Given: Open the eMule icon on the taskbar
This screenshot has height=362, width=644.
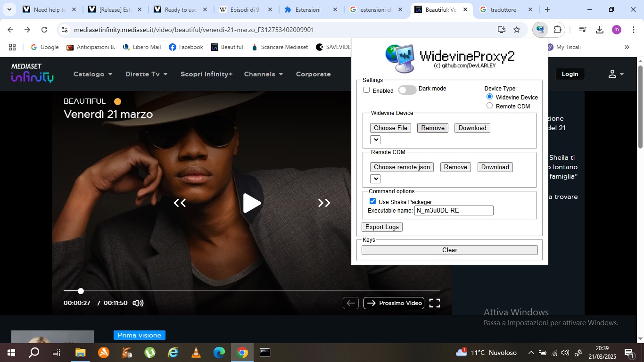Looking at the screenshot, I should click(x=127, y=353).
